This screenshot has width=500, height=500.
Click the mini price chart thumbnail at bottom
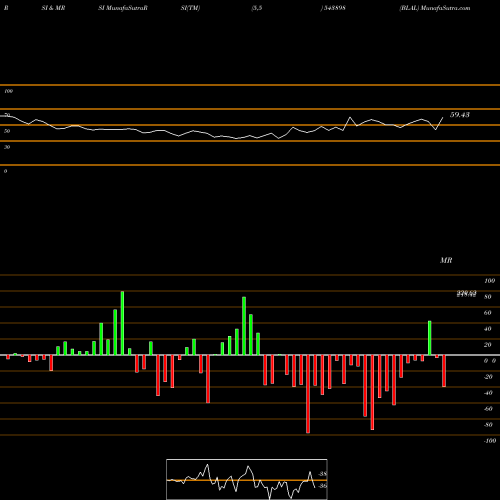pyautogui.click(x=247, y=479)
